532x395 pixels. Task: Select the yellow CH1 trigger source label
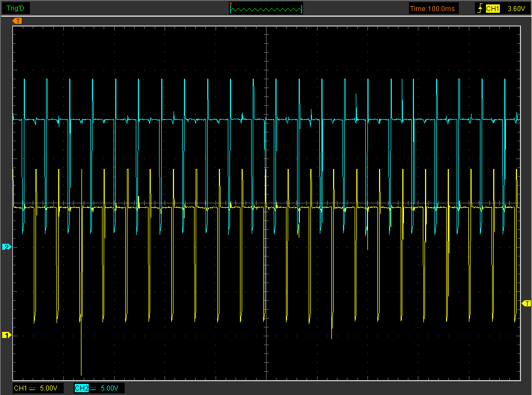pyautogui.click(x=493, y=8)
